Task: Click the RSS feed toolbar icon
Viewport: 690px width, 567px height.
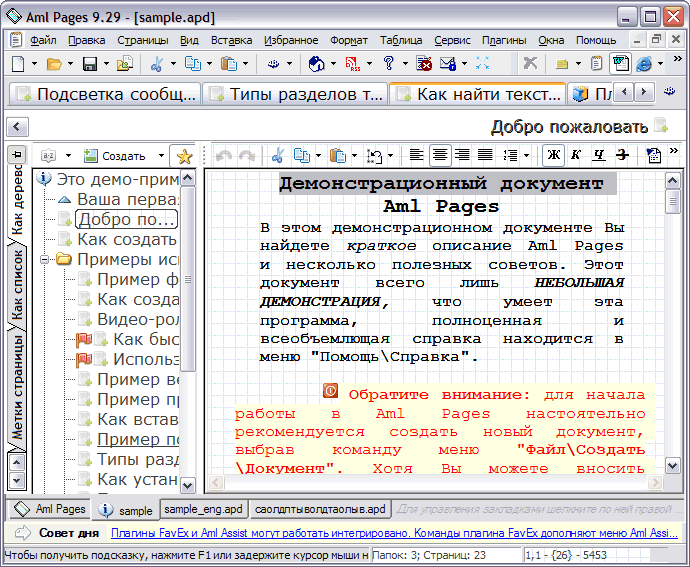Action: pyautogui.click(x=352, y=64)
